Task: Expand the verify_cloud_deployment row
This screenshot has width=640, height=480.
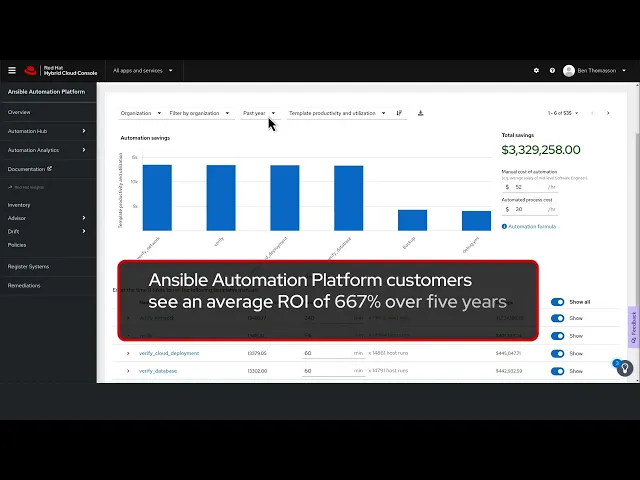Action: pyautogui.click(x=128, y=353)
